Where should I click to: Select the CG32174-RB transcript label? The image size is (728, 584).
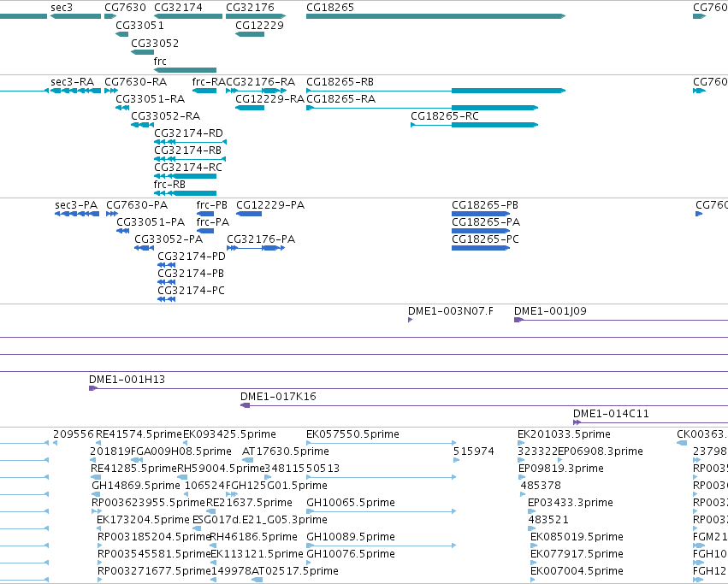[188, 150]
